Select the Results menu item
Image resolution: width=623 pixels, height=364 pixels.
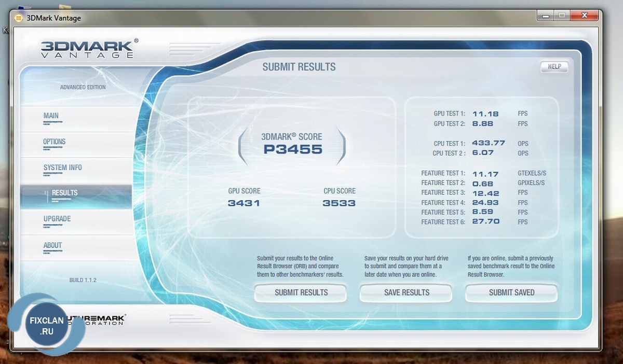76,197
